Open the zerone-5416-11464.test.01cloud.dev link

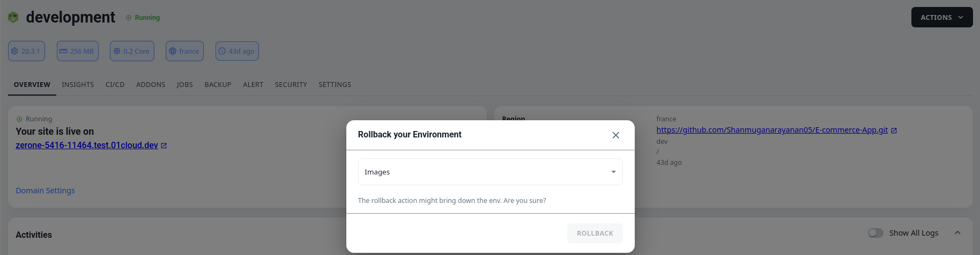click(x=87, y=145)
